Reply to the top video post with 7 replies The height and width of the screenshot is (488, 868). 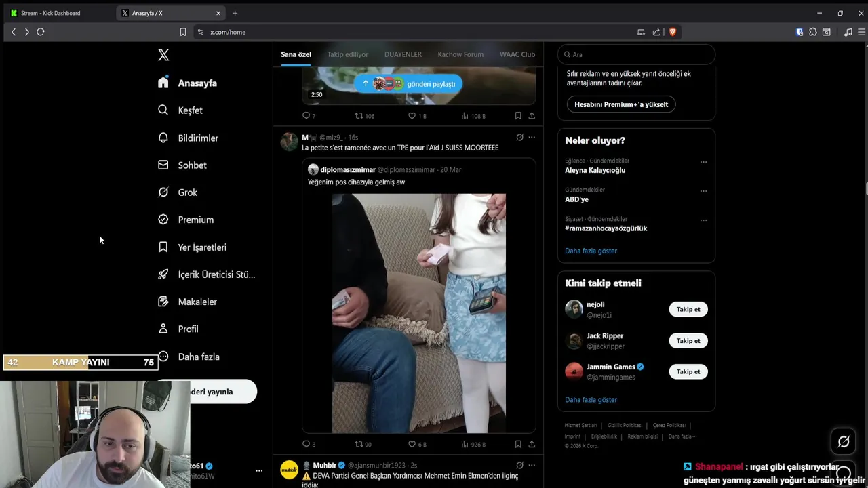tap(309, 116)
